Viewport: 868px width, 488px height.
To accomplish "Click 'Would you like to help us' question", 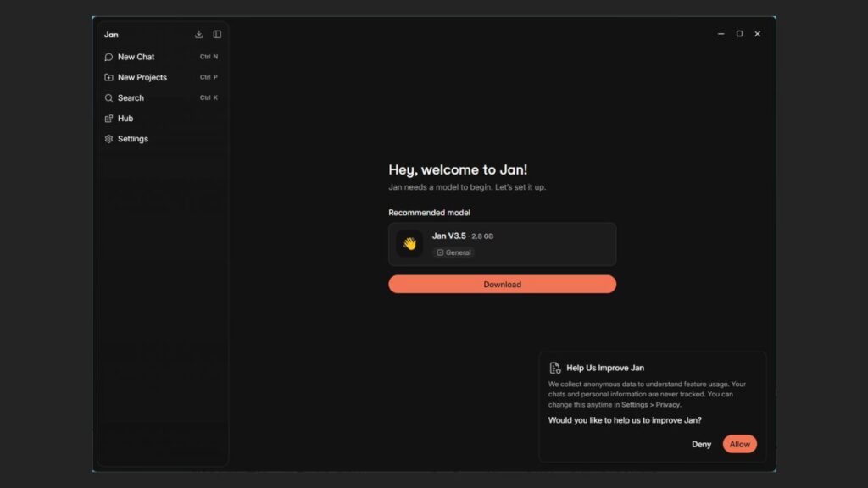I will tap(625, 420).
